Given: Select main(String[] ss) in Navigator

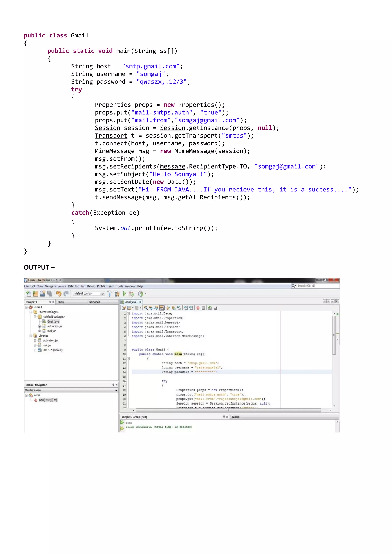Looking at the screenshot, I should (x=48, y=400).
